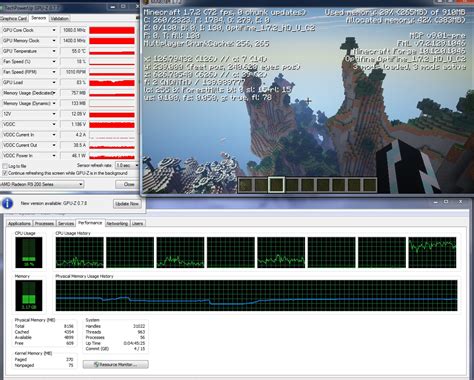
Task: Open the VDDC Power In dropdown
Action: tap(54, 156)
